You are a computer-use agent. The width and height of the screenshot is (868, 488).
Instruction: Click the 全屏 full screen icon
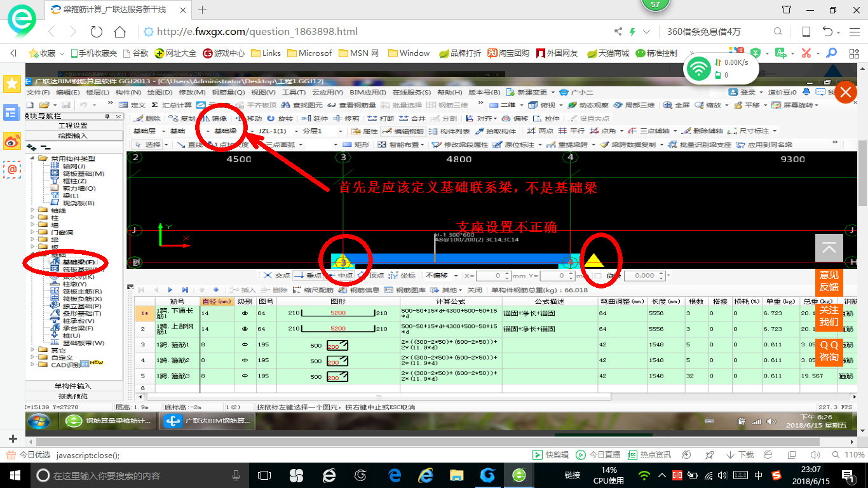coord(677,105)
